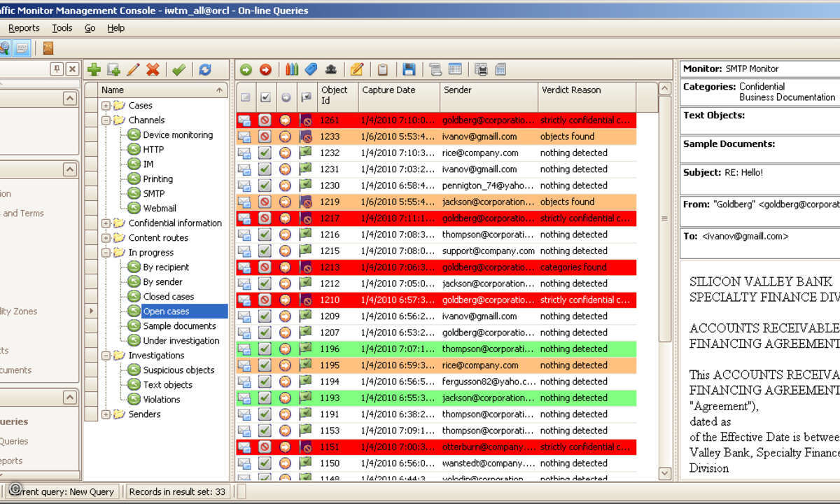Close the left navigation panel
The image size is (840, 504).
72,69
